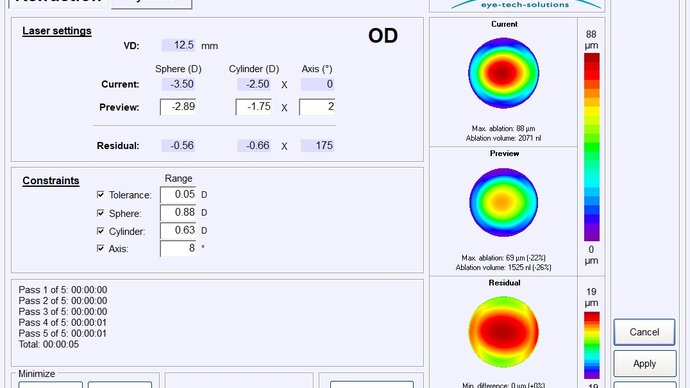Click the Residual axis value 175
Viewport: 690px width, 388px height.
pos(317,146)
